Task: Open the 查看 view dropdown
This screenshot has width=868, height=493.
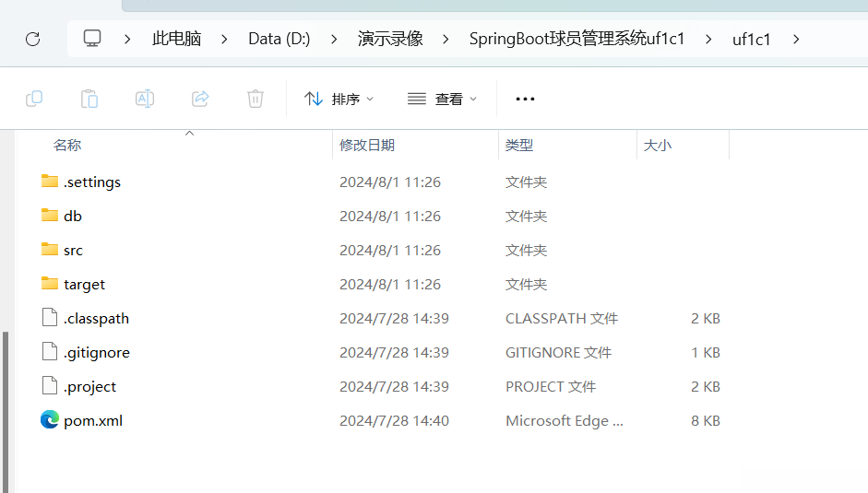Action: click(443, 99)
